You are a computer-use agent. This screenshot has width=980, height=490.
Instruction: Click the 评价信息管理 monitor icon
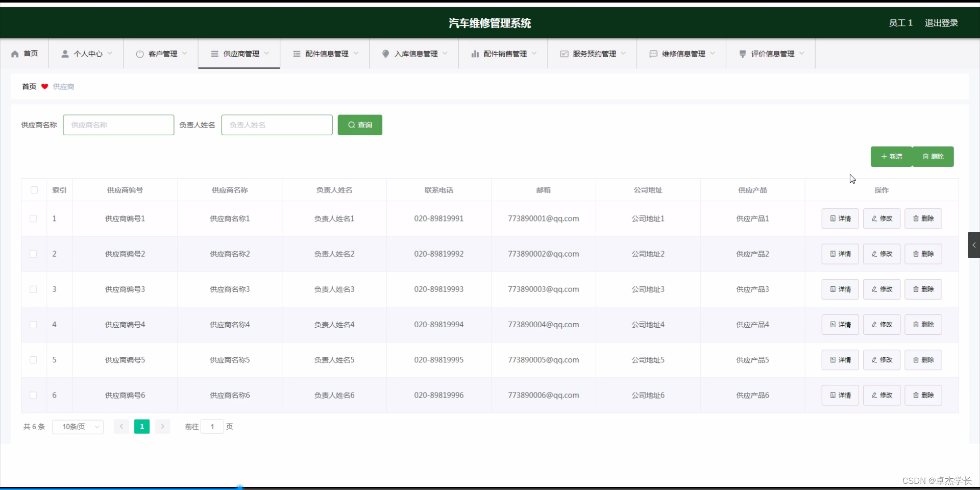[x=742, y=54]
